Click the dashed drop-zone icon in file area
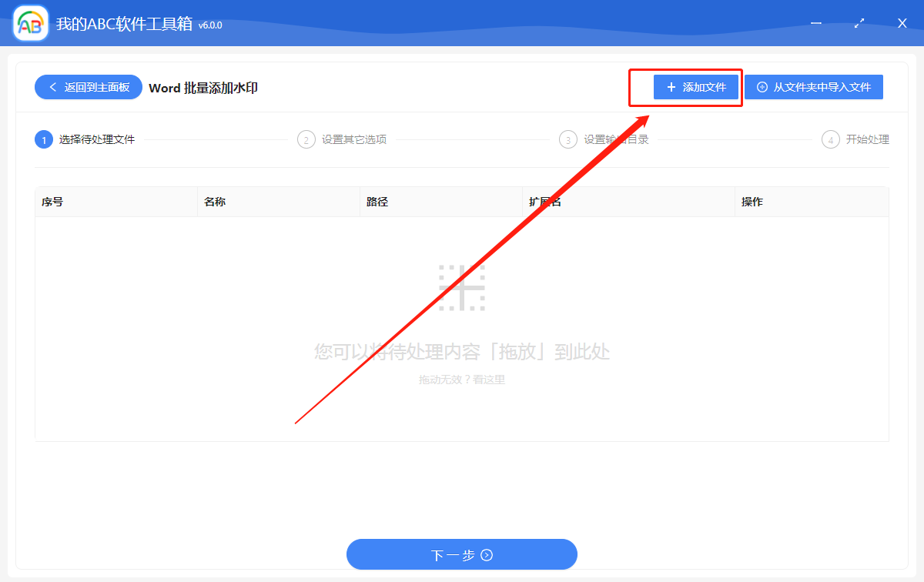Viewport: 924px width, 582px height. coord(461,287)
